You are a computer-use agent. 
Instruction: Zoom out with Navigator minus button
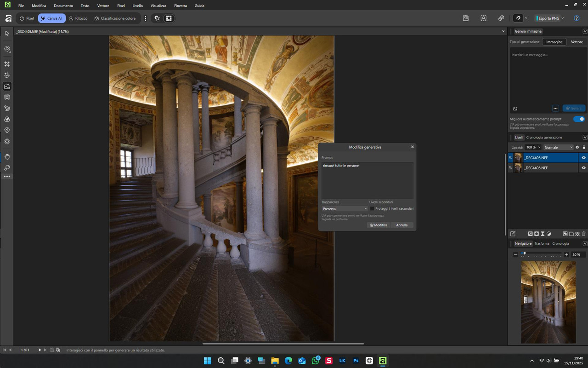pyautogui.click(x=515, y=254)
